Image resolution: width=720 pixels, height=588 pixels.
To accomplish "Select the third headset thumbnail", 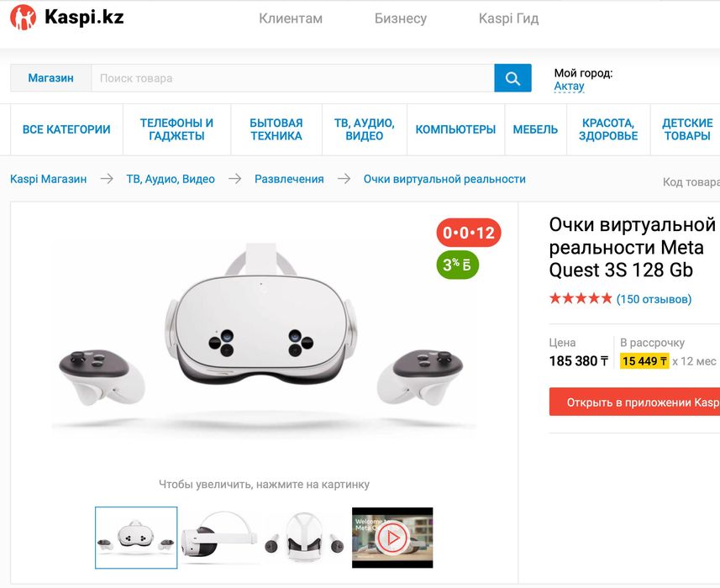I will (307, 538).
